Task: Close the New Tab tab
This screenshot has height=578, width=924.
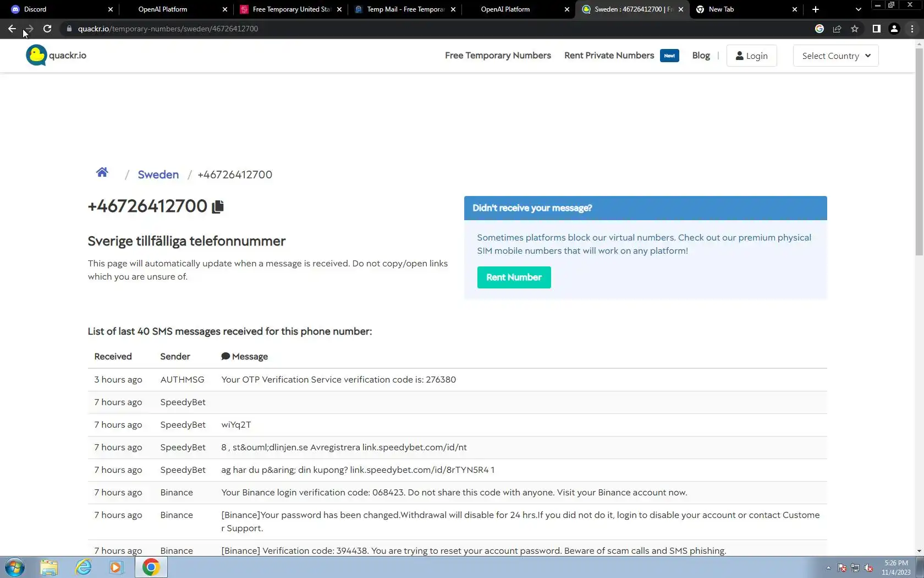Action: click(795, 9)
